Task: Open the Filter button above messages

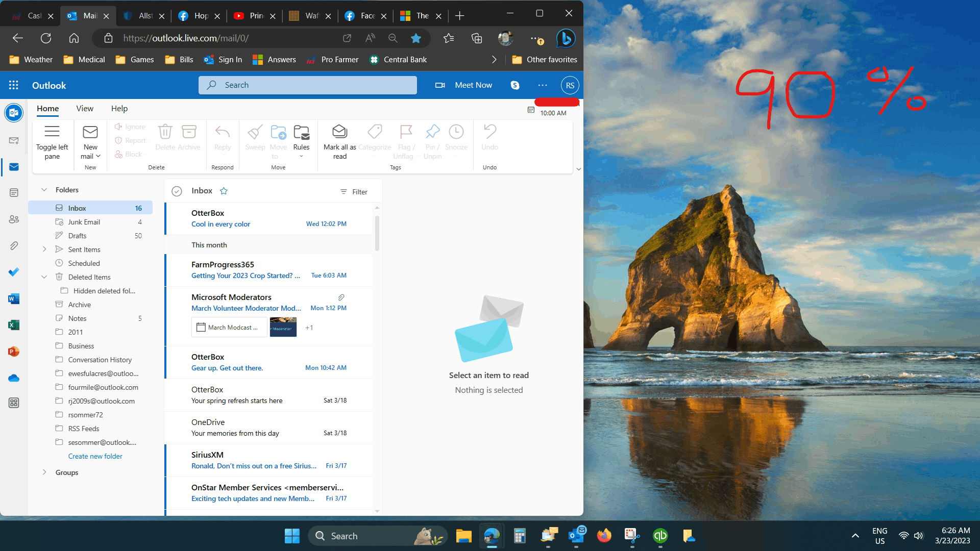Action: [354, 192]
